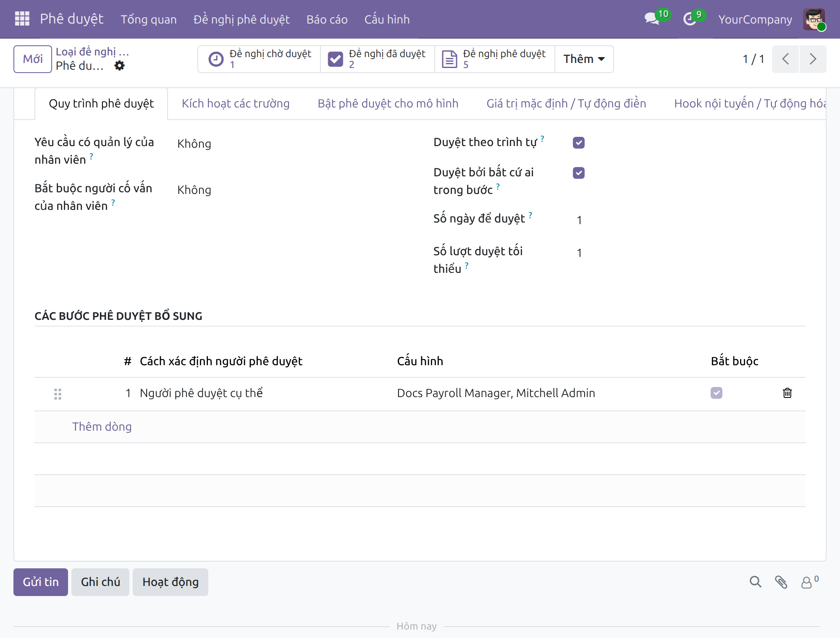Click the Gửi tin button

click(x=41, y=582)
